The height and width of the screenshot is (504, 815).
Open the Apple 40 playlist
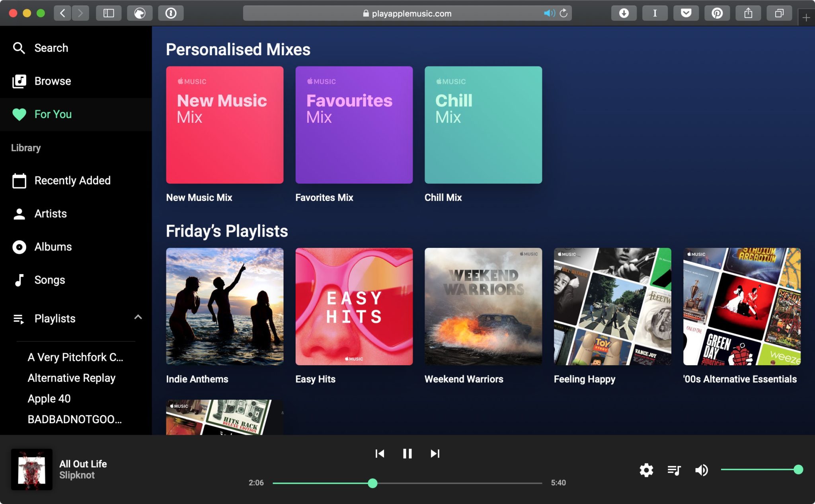pyautogui.click(x=49, y=399)
